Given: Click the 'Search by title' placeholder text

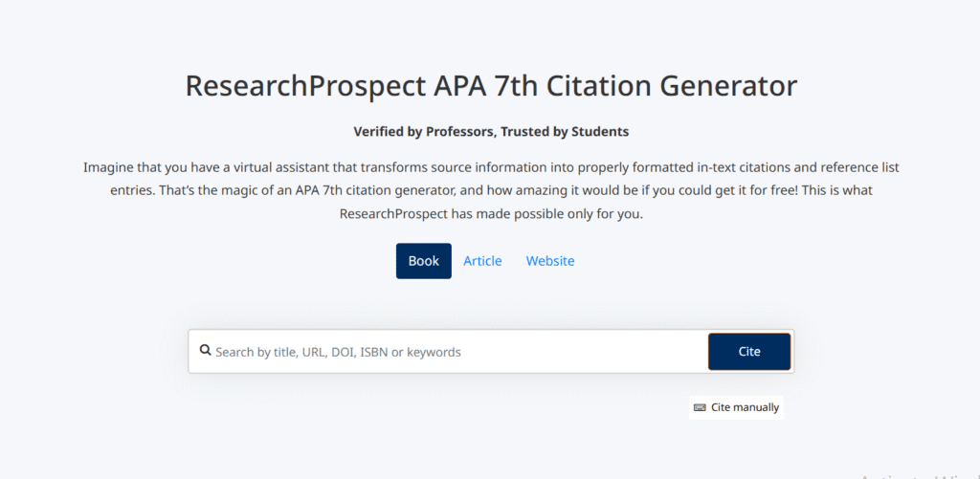Looking at the screenshot, I should (x=256, y=352).
